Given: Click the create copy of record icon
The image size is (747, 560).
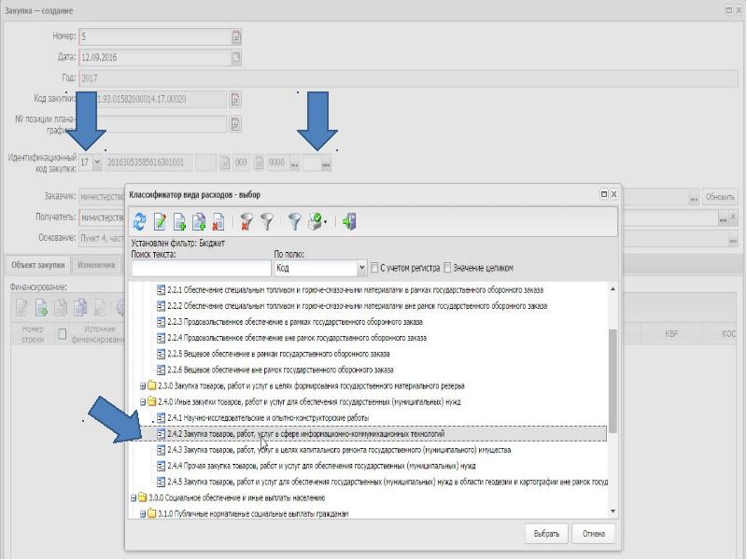Looking at the screenshot, I should [x=199, y=221].
